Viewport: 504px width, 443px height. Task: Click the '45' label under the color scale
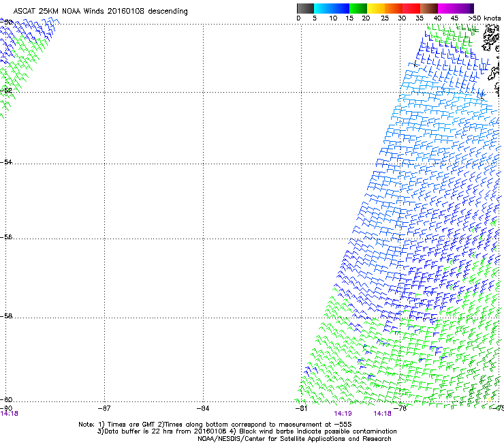pos(454,18)
